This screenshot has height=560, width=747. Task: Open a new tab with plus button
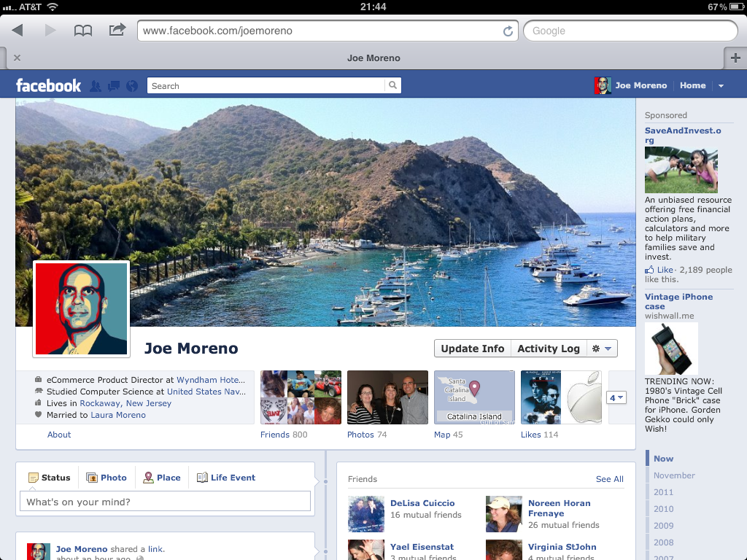(735, 58)
